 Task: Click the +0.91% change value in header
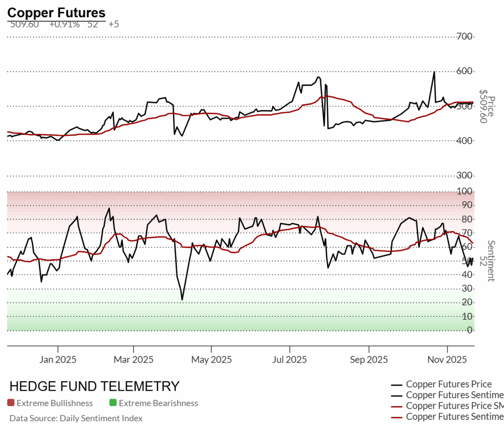(x=64, y=24)
